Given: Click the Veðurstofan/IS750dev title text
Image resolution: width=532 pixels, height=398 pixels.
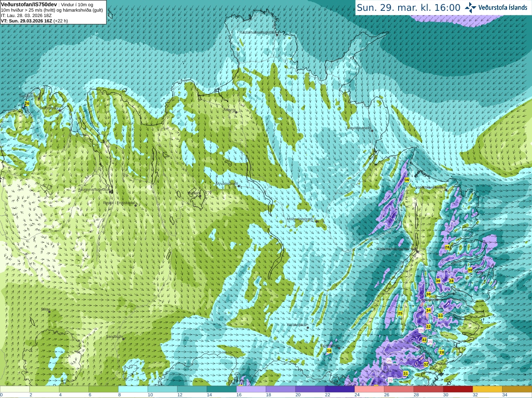Looking at the screenshot, I should 29,4.
